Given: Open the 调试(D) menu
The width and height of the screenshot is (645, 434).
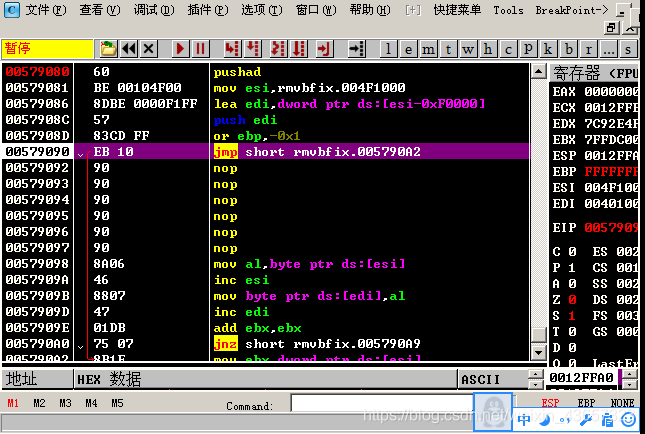Looking at the screenshot, I should tap(153, 9).
